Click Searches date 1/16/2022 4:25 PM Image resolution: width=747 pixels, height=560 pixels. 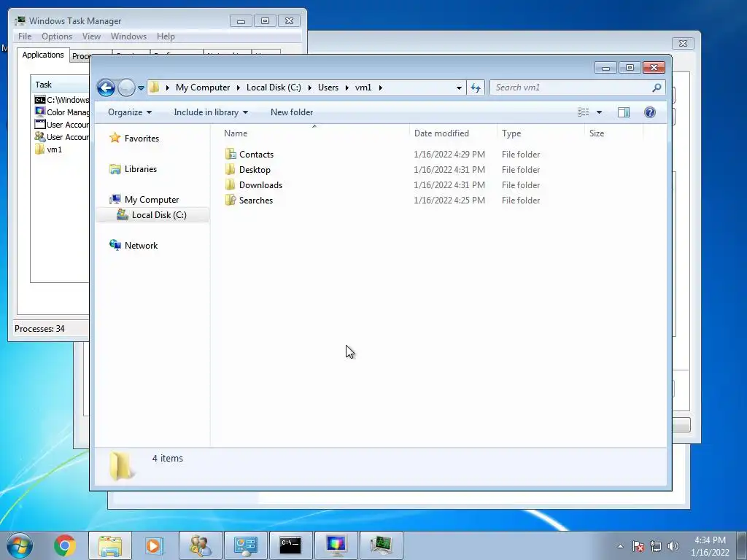[x=449, y=201]
